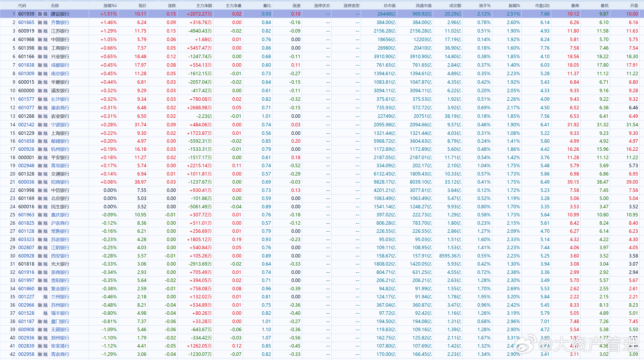Select the 换手% column header
Screen dimensions: 644x360
coord(485,5)
